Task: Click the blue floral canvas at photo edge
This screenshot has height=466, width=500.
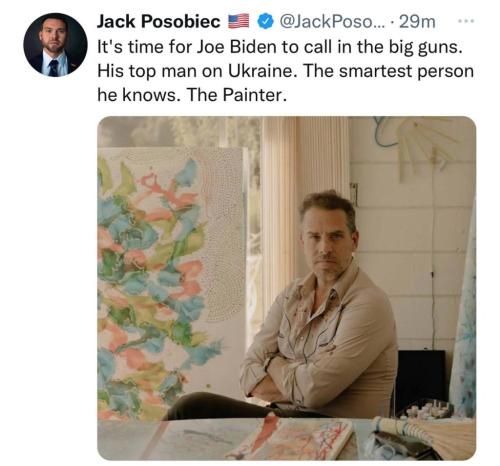Action: [464, 317]
